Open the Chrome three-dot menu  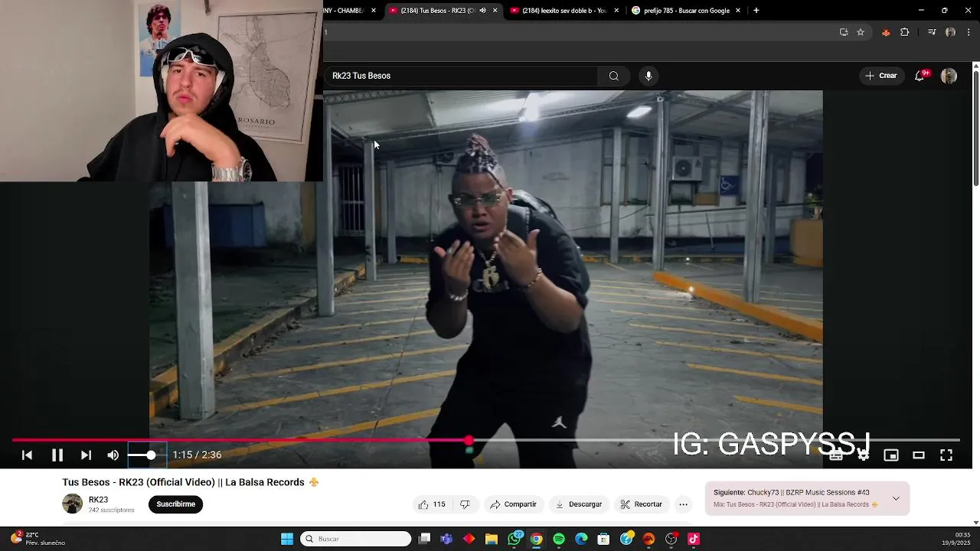[x=969, y=32]
